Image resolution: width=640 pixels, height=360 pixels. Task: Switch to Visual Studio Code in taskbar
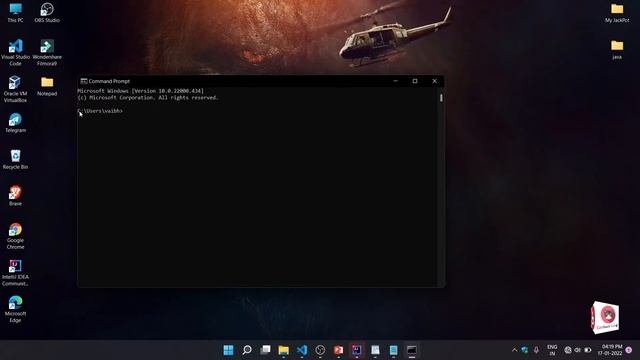(302, 350)
